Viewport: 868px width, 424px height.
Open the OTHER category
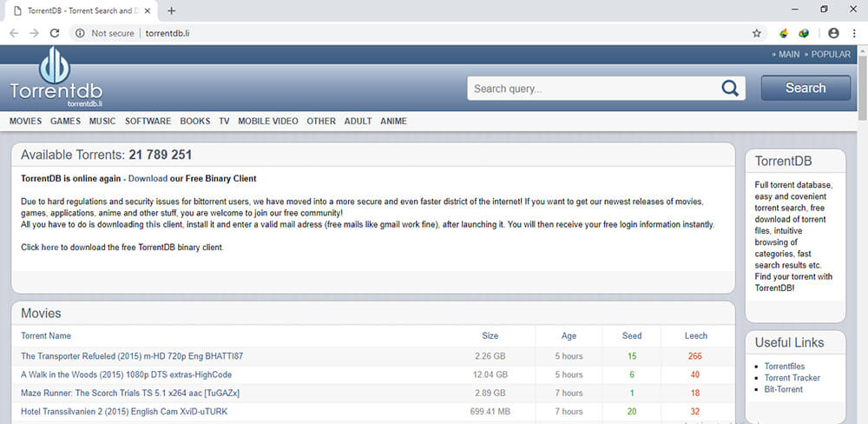(x=321, y=121)
